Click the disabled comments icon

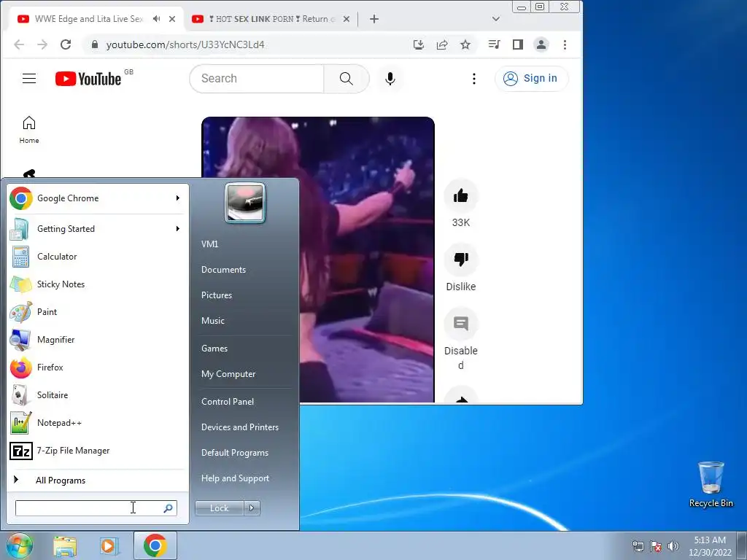461,324
